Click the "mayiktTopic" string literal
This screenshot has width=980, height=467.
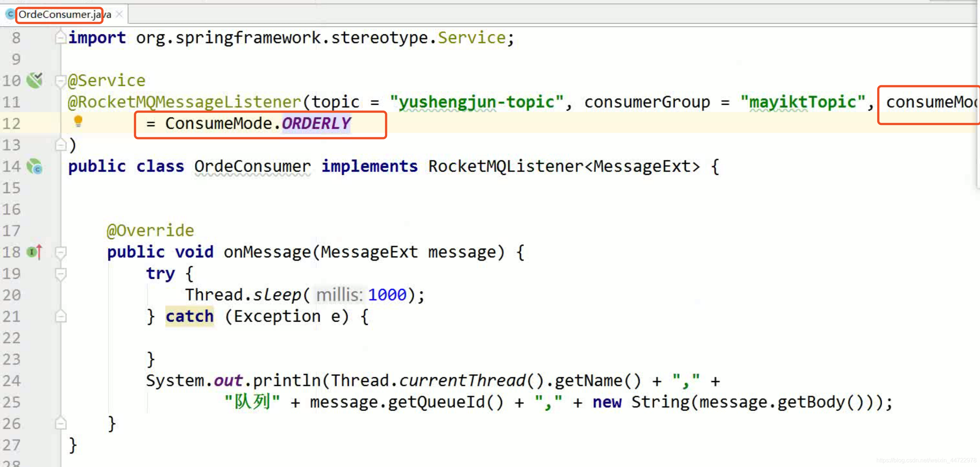(x=803, y=102)
